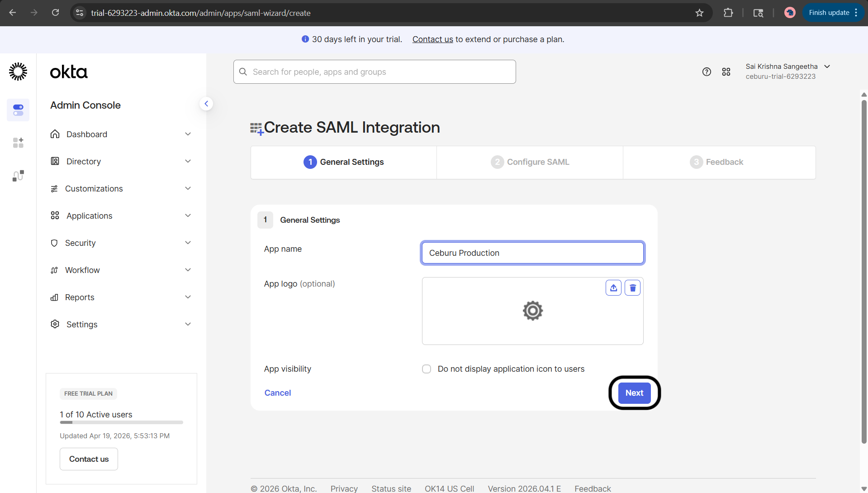
Task: Click the browser address bar URL
Action: (x=200, y=13)
